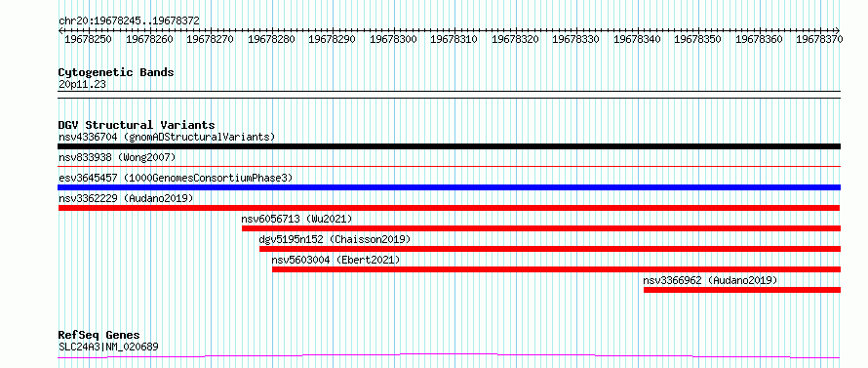Click ruler position 19678360
The width and height of the screenshot is (868, 368).
click(x=759, y=39)
